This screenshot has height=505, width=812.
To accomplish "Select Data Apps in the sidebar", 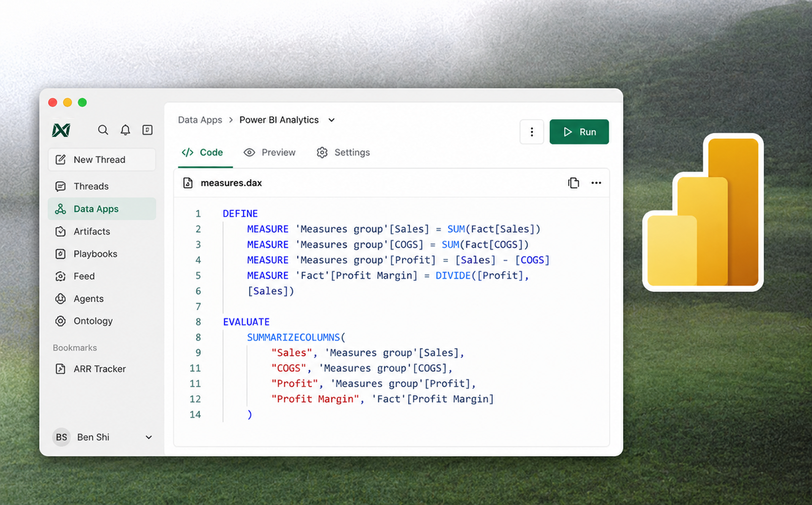I will coord(102,209).
